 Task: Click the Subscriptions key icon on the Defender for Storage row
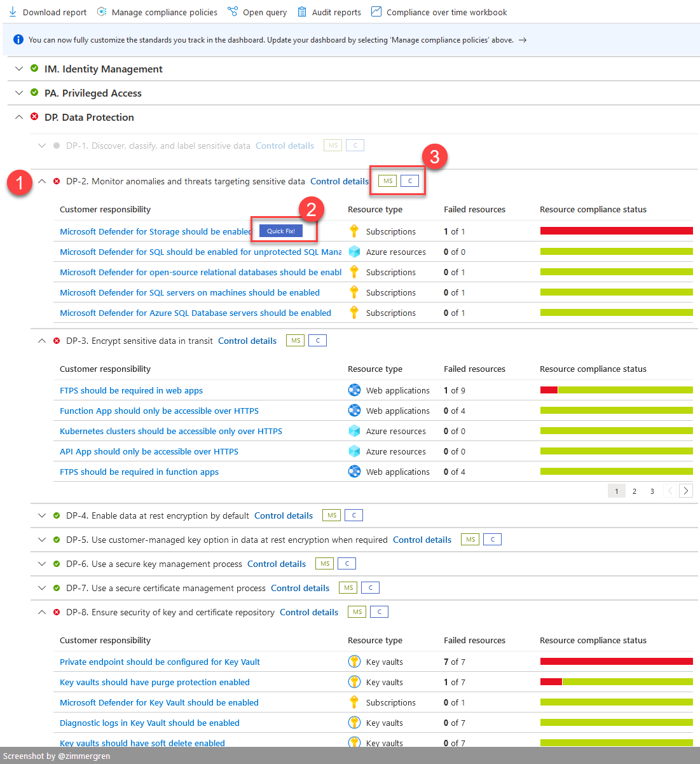click(353, 231)
